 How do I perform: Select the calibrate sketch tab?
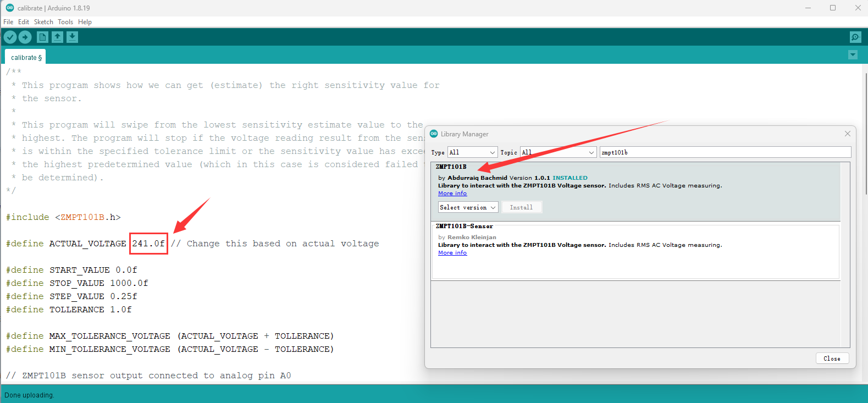point(26,57)
